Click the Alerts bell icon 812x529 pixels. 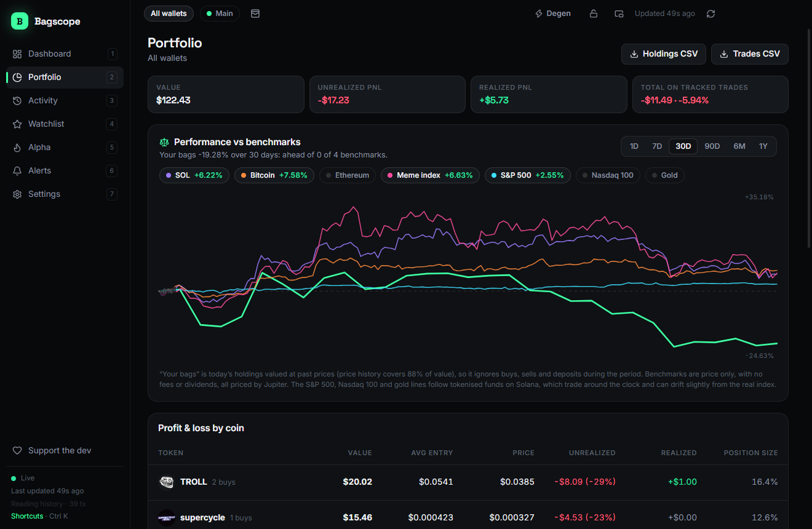[x=17, y=171]
